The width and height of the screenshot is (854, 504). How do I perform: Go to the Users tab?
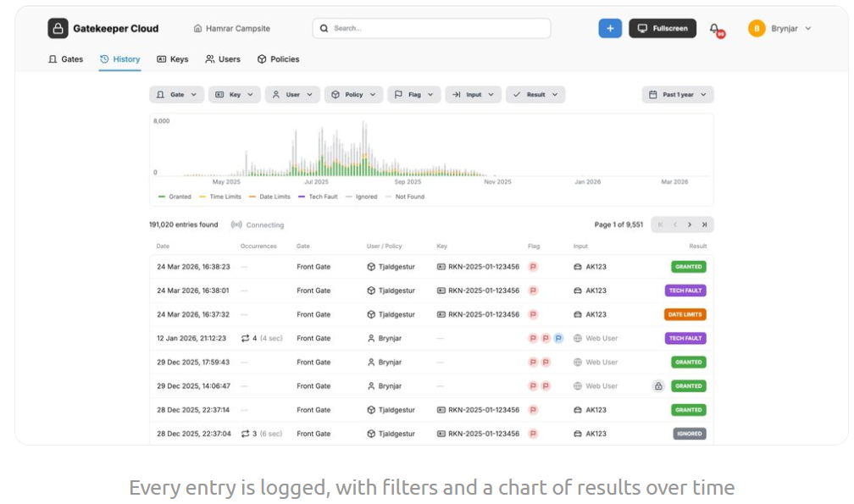pos(223,59)
